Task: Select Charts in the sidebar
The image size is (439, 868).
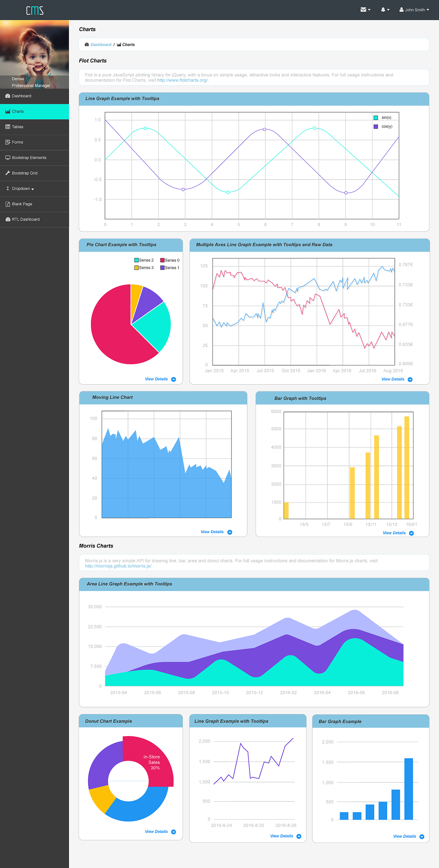Action: point(34,112)
